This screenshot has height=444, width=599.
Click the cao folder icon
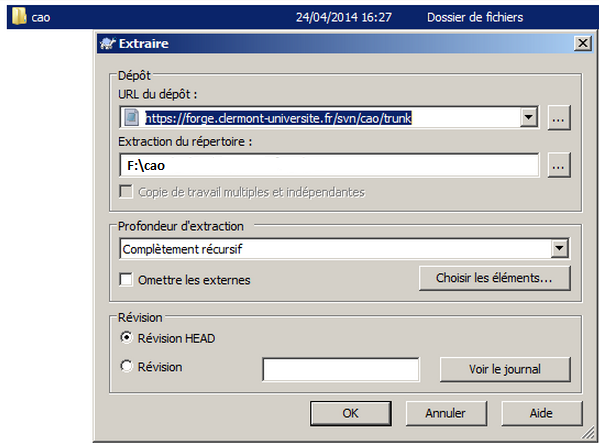19,16
